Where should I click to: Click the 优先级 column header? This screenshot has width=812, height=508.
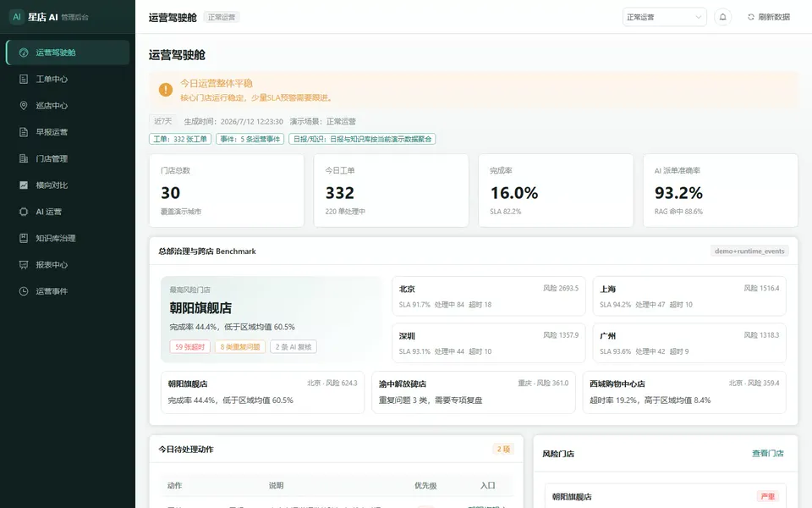pos(425,485)
